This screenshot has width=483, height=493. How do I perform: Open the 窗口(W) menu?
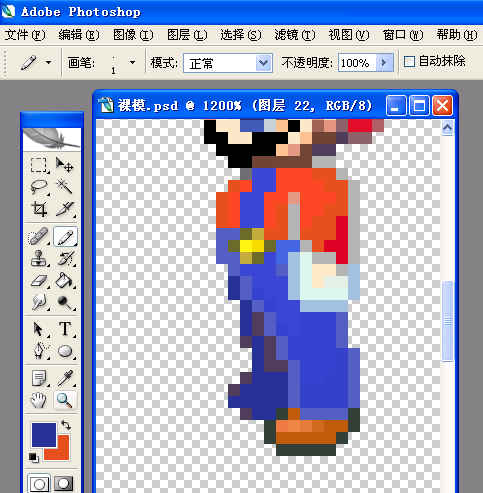pyautogui.click(x=403, y=35)
